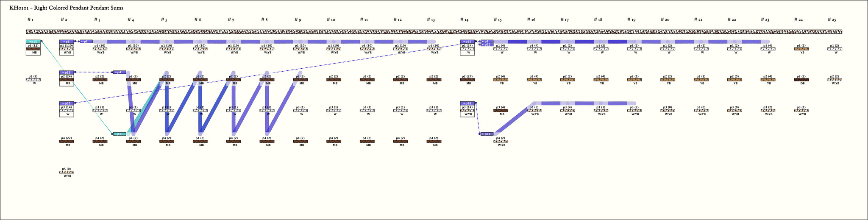Click the cyan ←p1 tag
Screen dimensions: 868x220
coord(120,134)
